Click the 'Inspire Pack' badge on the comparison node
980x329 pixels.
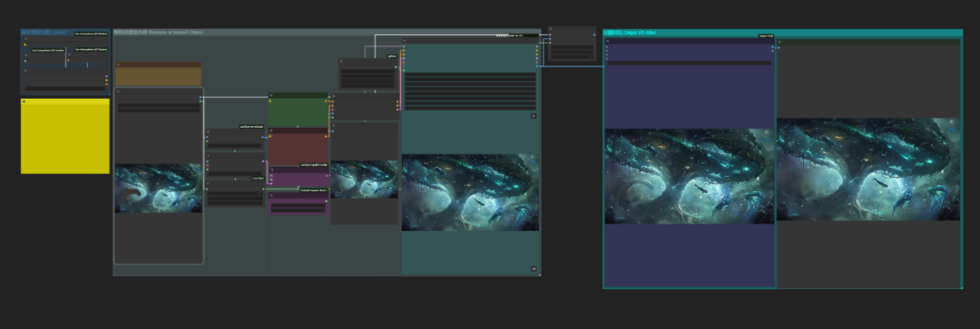pos(766,36)
